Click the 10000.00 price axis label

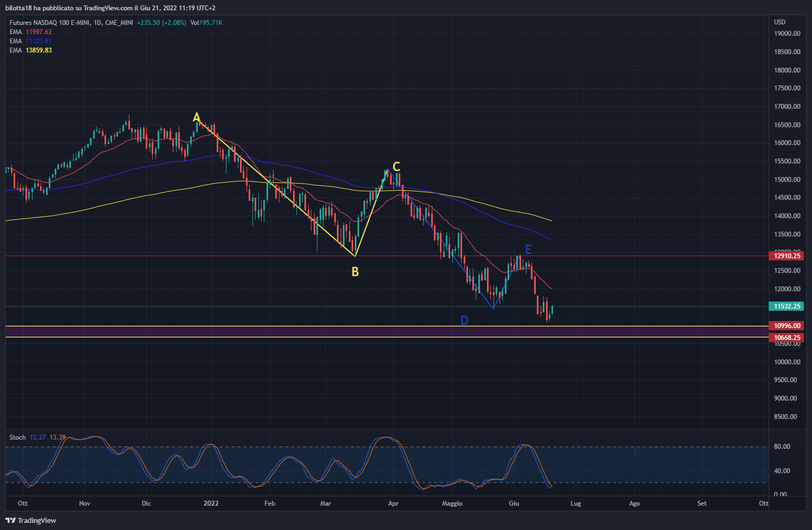coord(787,362)
